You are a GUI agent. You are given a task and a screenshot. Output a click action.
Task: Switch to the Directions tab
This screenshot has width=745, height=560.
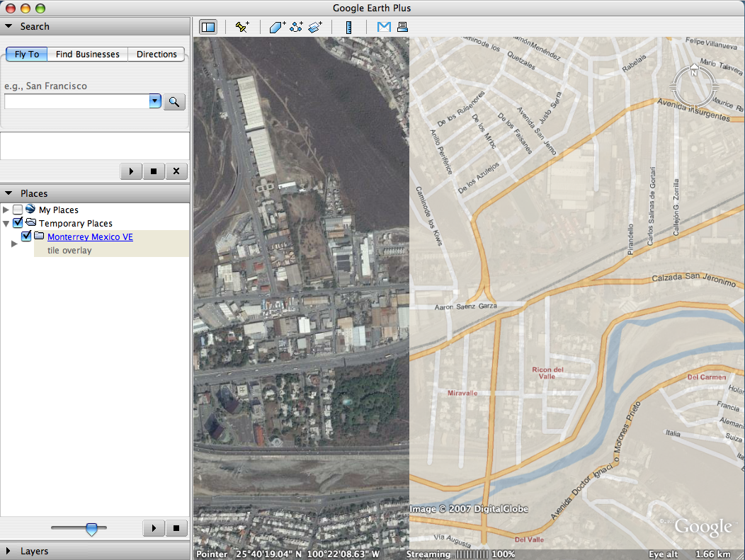click(157, 54)
